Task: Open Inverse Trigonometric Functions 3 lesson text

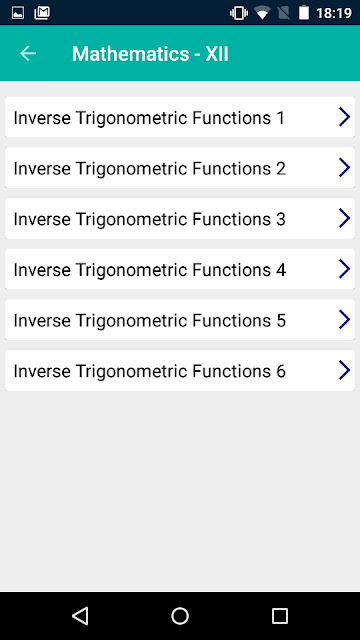Action: pos(149,220)
